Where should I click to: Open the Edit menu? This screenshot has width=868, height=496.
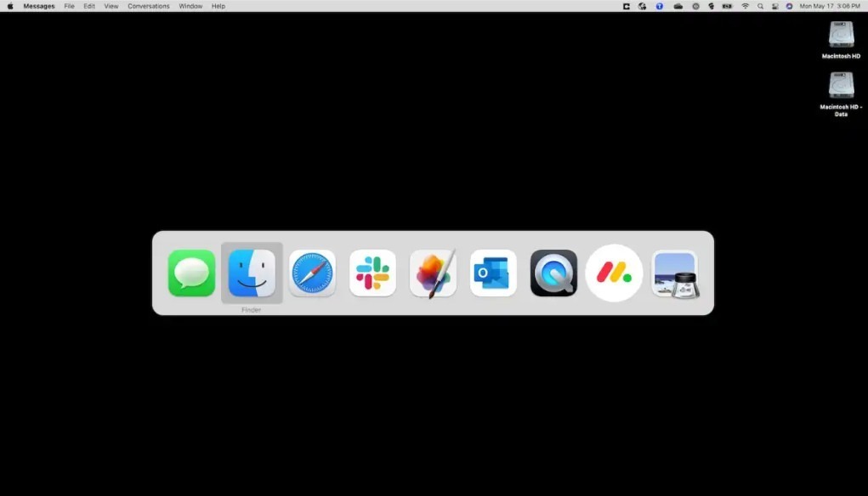click(x=89, y=6)
